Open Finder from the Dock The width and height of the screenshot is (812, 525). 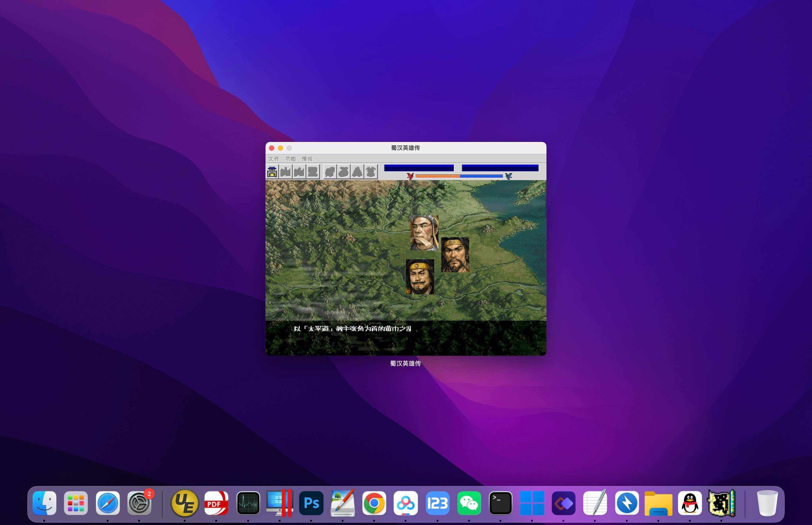pyautogui.click(x=44, y=503)
